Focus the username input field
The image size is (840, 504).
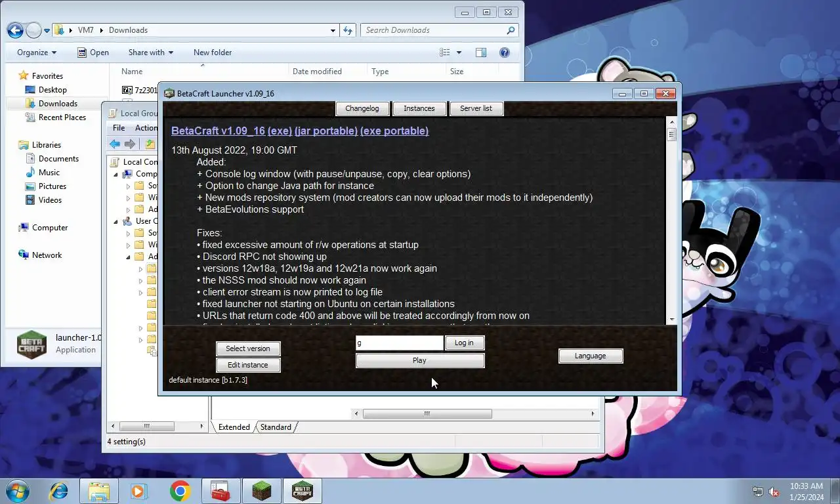pos(400,343)
